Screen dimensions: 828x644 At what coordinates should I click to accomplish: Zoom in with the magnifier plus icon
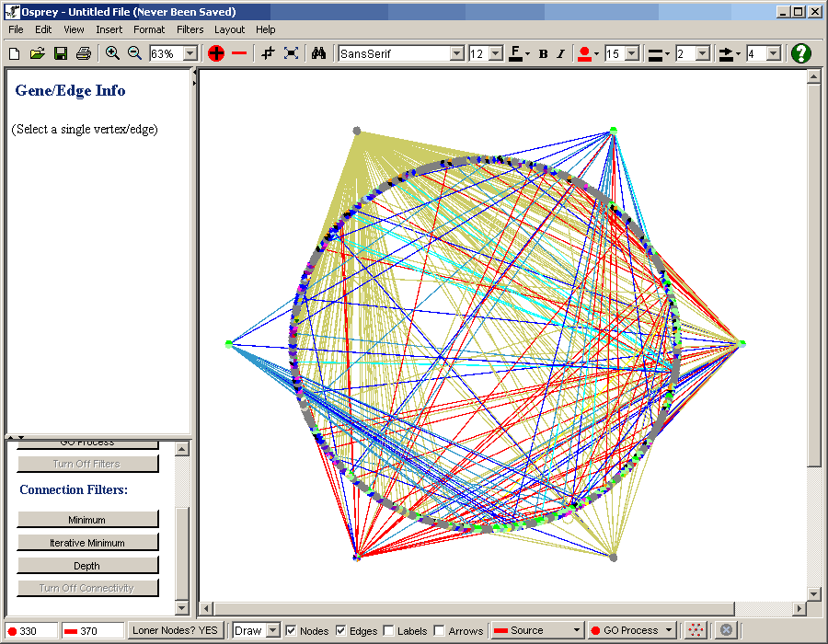tap(112, 53)
